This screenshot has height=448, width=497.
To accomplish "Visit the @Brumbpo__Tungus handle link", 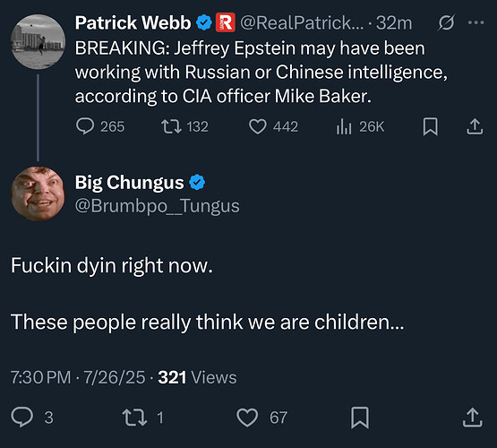I will (x=158, y=206).
